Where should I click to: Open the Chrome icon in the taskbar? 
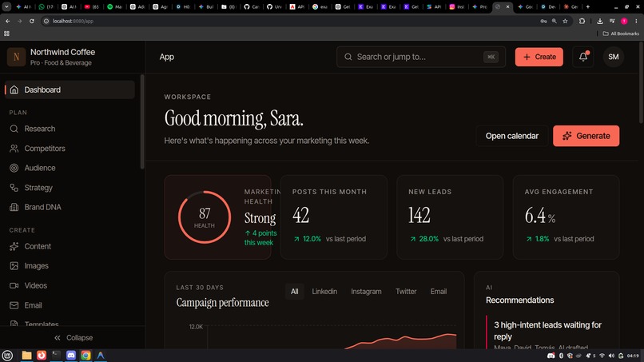pyautogui.click(x=85, y=356)
